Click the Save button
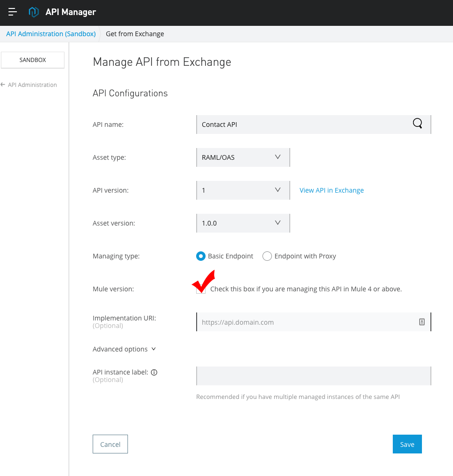The height and width of the screenshot is (476, 453). click(407, 444)
